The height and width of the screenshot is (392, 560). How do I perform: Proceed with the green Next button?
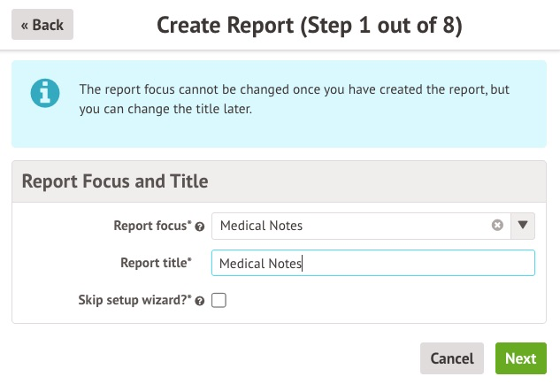pos(520,358)
